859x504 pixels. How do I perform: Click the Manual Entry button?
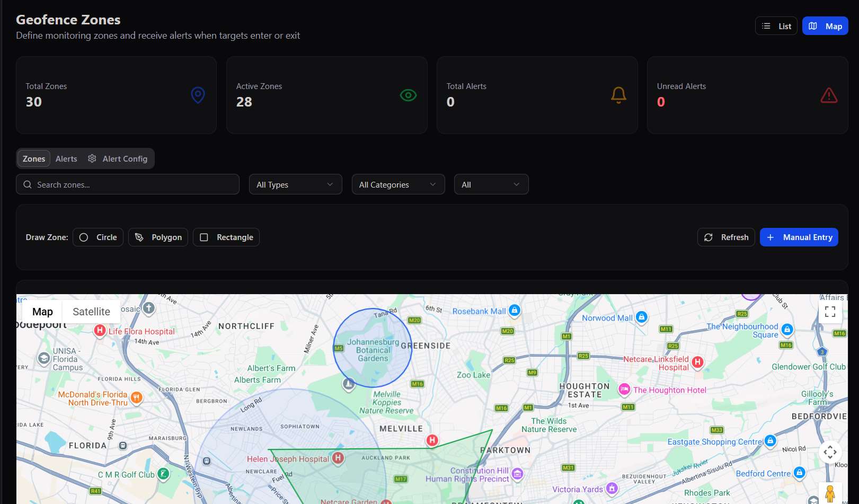click(799, 237)
